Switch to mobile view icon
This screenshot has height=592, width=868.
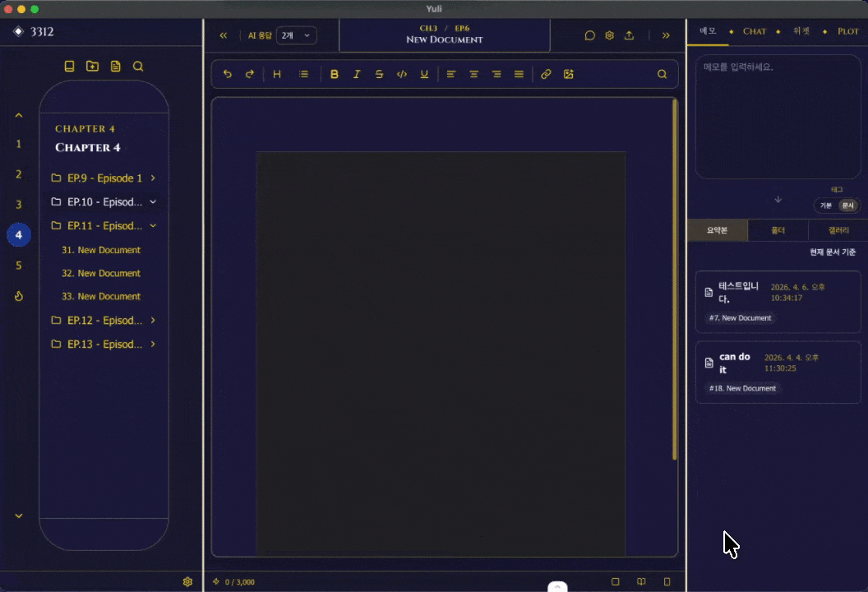tap(667, 581)
